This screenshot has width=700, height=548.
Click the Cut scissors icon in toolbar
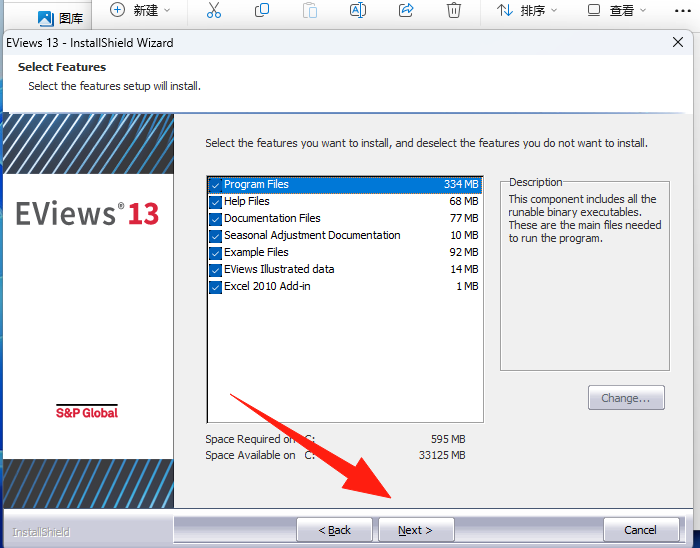[x=213, y=11]
